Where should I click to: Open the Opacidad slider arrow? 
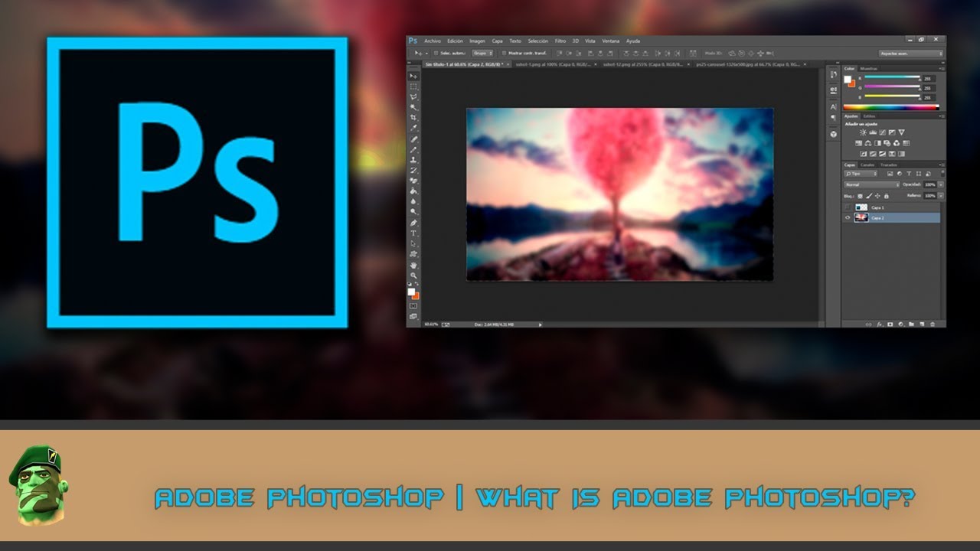[x=941, y=184]
